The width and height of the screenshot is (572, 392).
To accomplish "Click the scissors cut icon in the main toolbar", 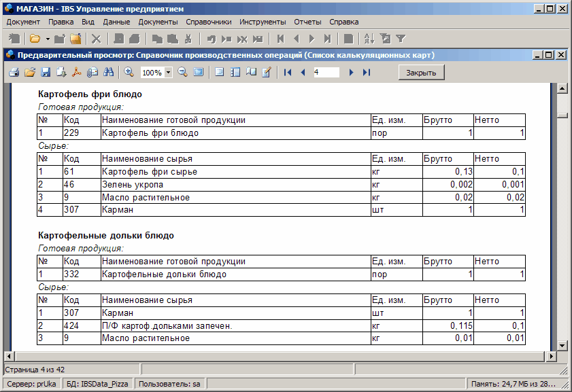I will pyautogui.click(x=188, y=39).
